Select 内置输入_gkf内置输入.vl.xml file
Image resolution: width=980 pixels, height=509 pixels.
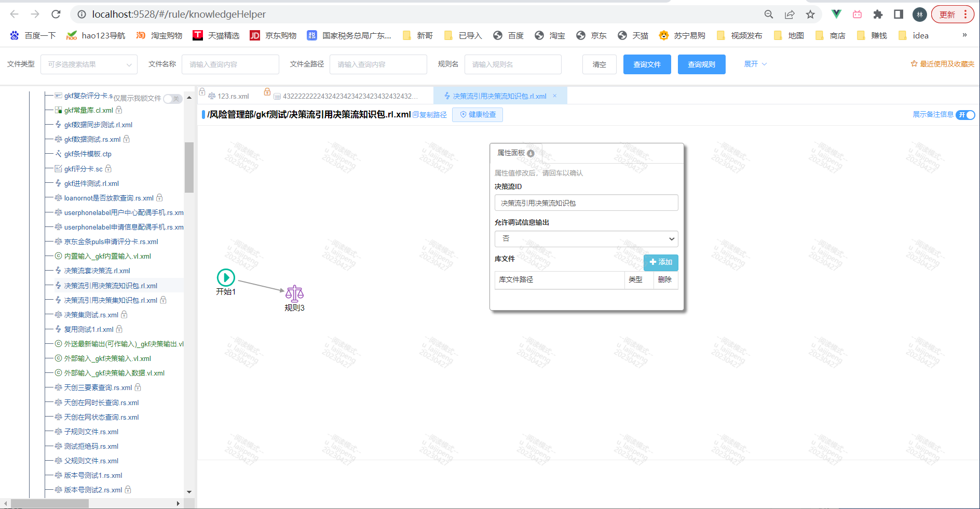point(107,256)
